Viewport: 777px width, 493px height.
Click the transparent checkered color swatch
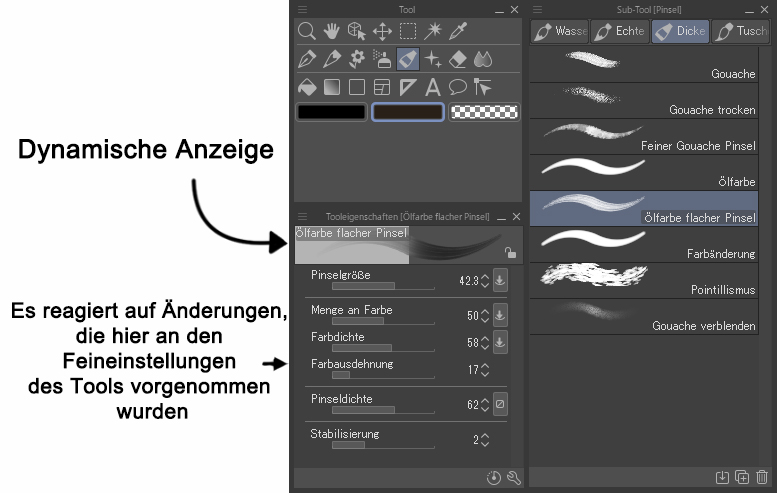tap(484, 112)
